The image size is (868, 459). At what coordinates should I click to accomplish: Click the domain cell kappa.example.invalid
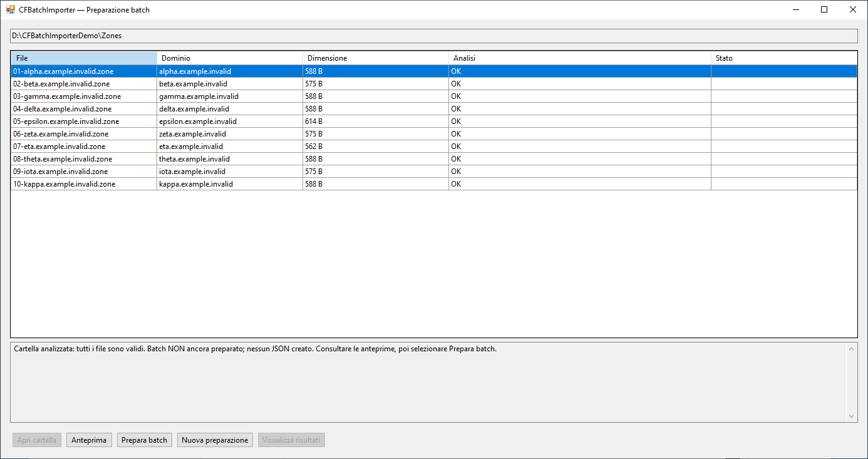point(230,184)
